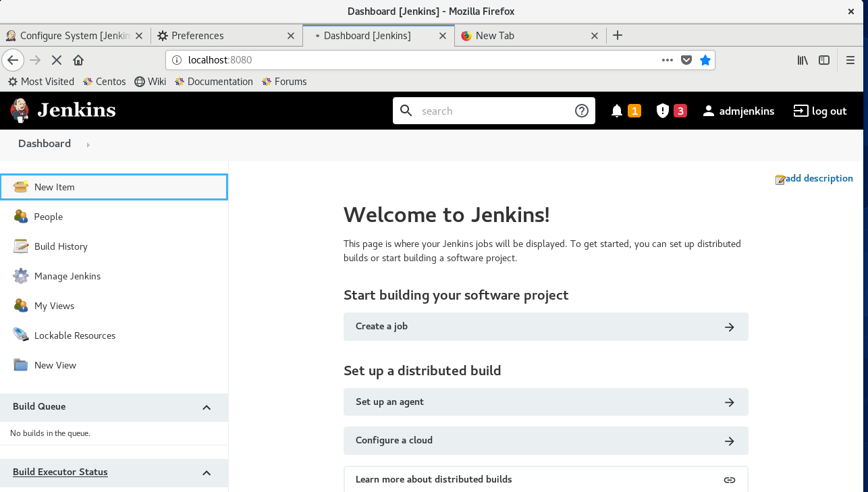The image size is (868, 492).
Task: Click the bookmark star icon
Action: coord(705,60)
